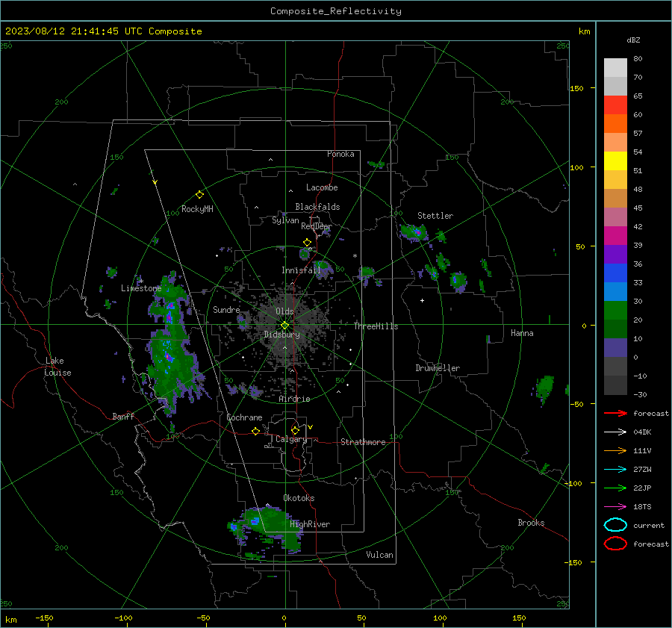
Task: Click the Okotoks town label
Action: coord(299,498)
